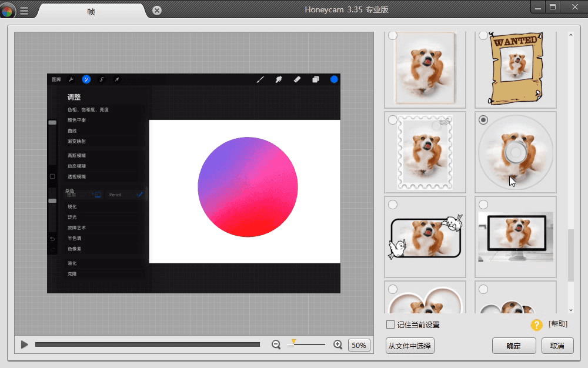The height and width of the screenshot is (368, 588).
Task: Click the gradient circle in preview
Action: (x=248, y=187)
